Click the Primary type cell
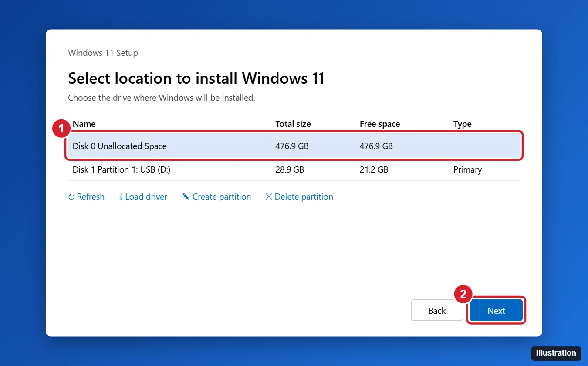 pos(467,170)
